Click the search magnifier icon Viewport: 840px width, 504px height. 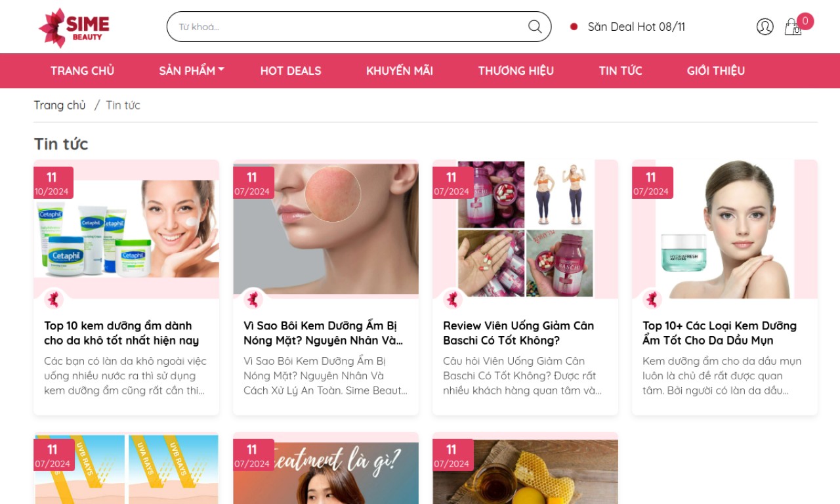[x=535, y=27]
